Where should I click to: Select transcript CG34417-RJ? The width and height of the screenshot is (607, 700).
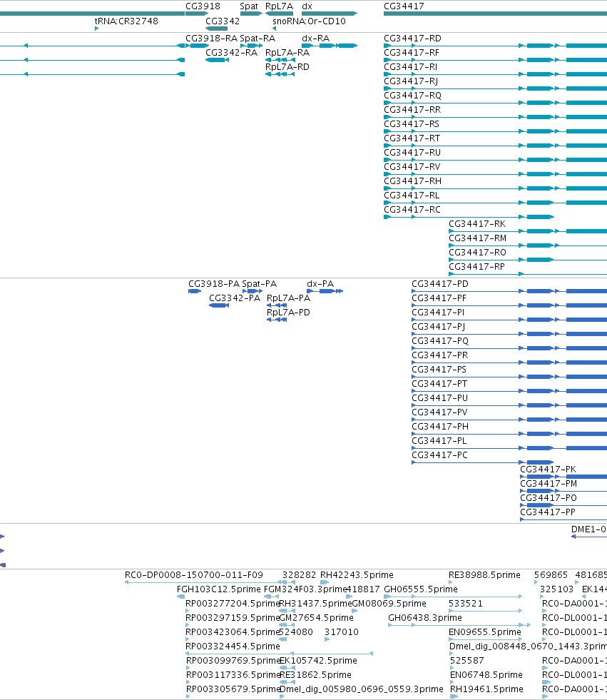(411, 81)
